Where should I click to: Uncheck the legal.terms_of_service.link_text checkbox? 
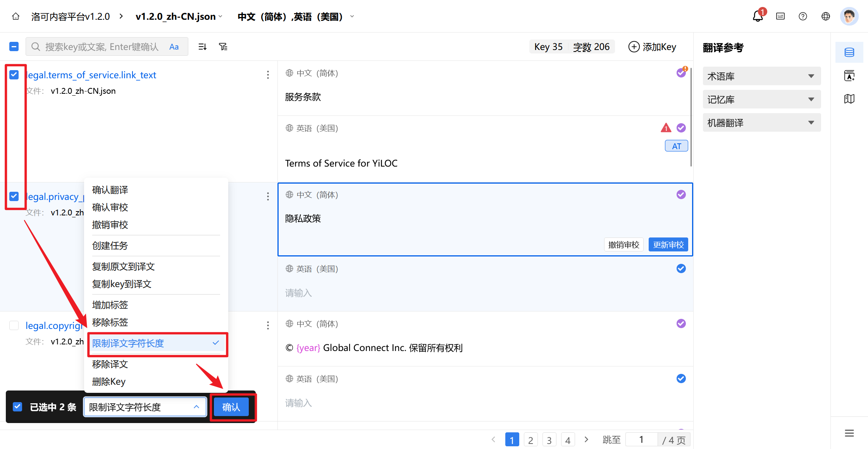pyautogui.click(x=14, y=75)
